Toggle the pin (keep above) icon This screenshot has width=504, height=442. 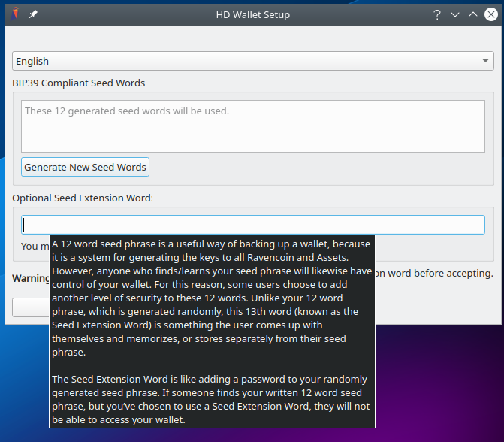[x=33, y=14]
